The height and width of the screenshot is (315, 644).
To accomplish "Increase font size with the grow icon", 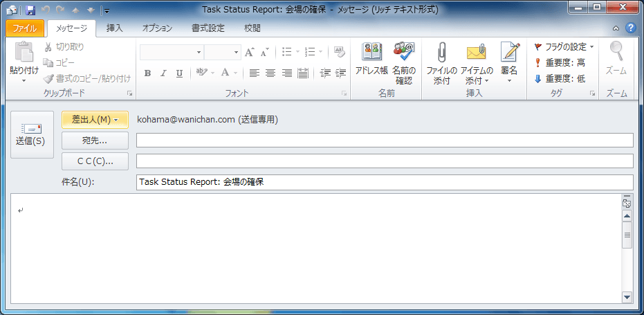I will coord(249,52).
